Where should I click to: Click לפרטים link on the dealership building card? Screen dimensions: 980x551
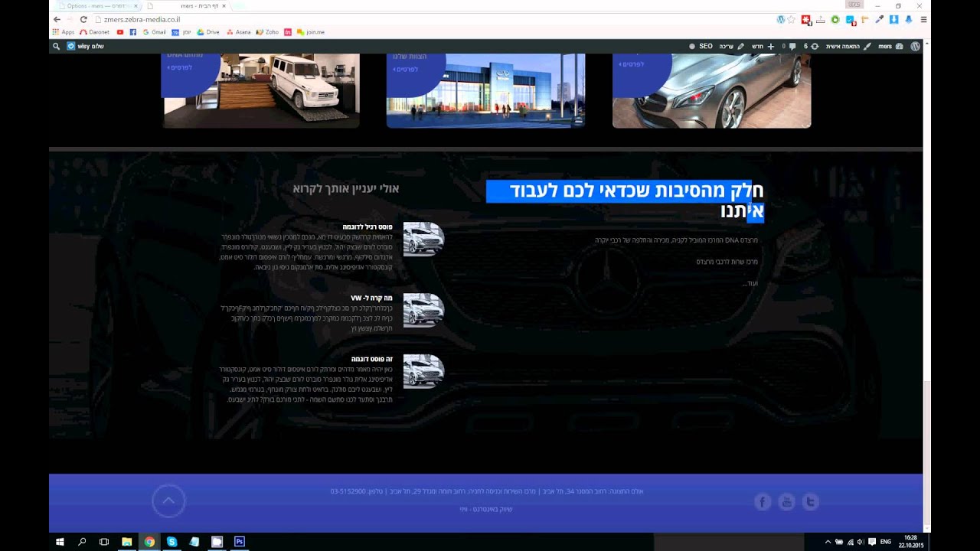tap(406, 69)
